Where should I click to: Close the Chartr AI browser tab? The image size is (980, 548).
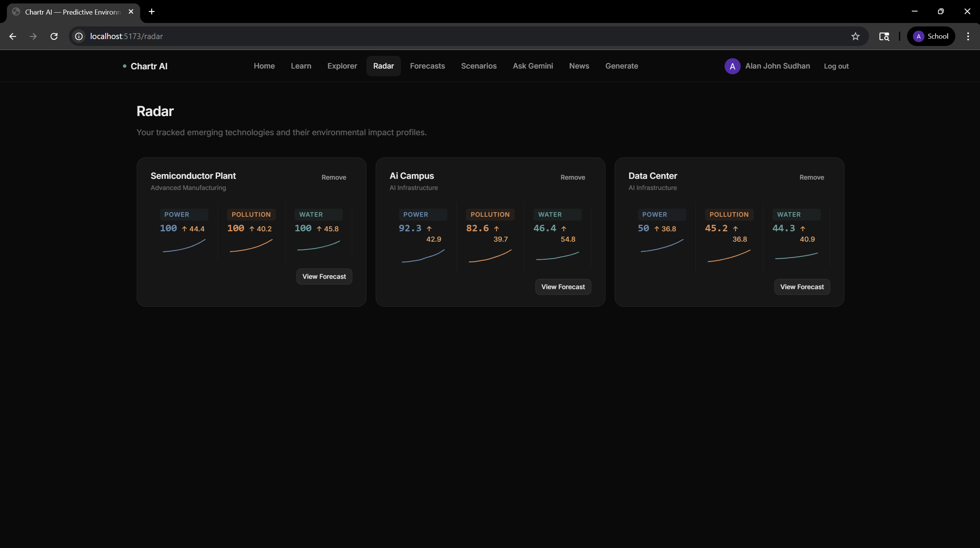click(x=131, y=11)
